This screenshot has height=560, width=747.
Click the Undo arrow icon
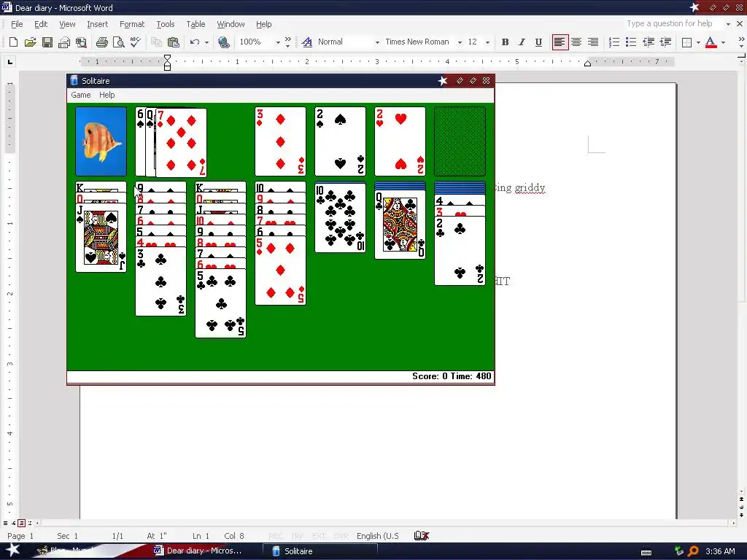point(194,42)
